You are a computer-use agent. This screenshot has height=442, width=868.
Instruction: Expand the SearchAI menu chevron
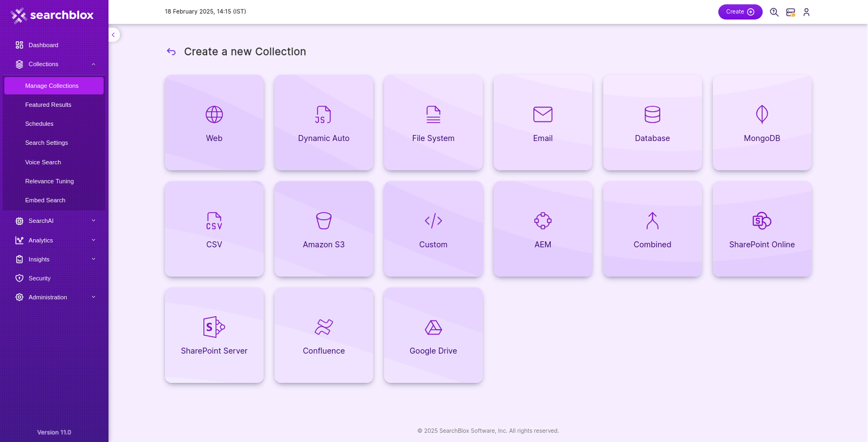click(93, 221)
